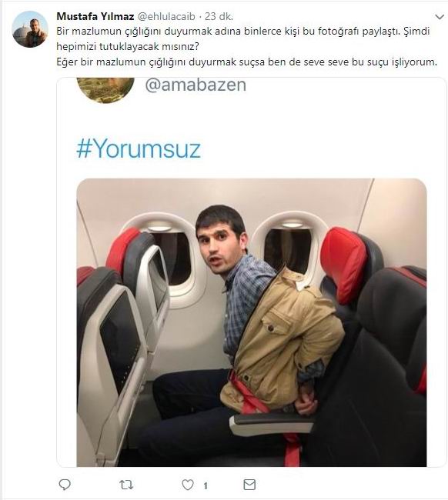The height and width of the screenshot is (500, 448).
Task: View the like count number 1
Action: pos(206,485)
